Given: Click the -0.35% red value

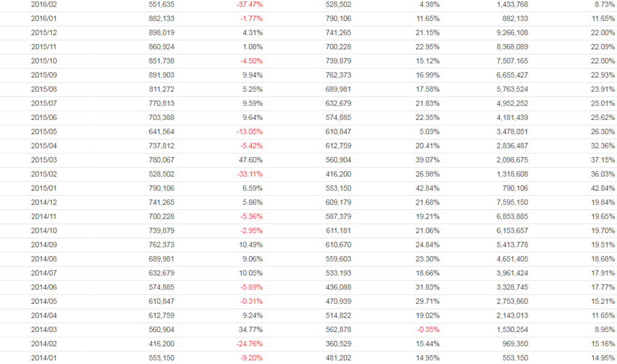Looking at the screenshot, I should (x=427, y=330).
